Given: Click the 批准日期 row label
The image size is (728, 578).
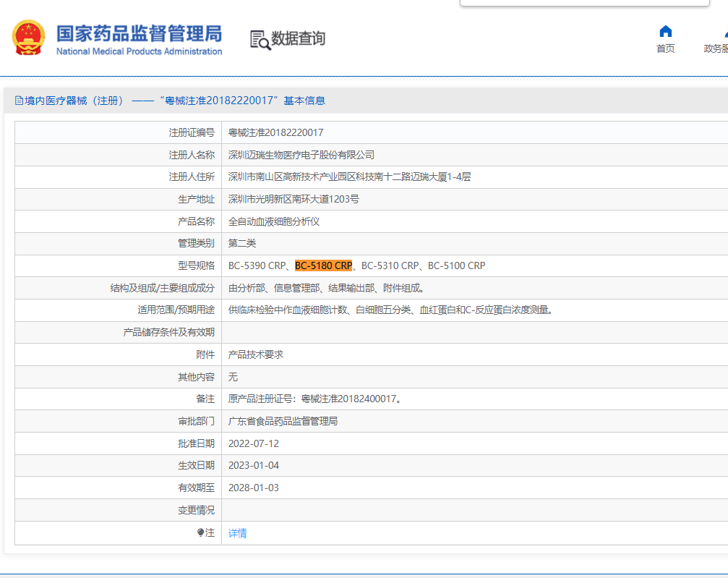Looking at the screenshot, I should (197, 443).
